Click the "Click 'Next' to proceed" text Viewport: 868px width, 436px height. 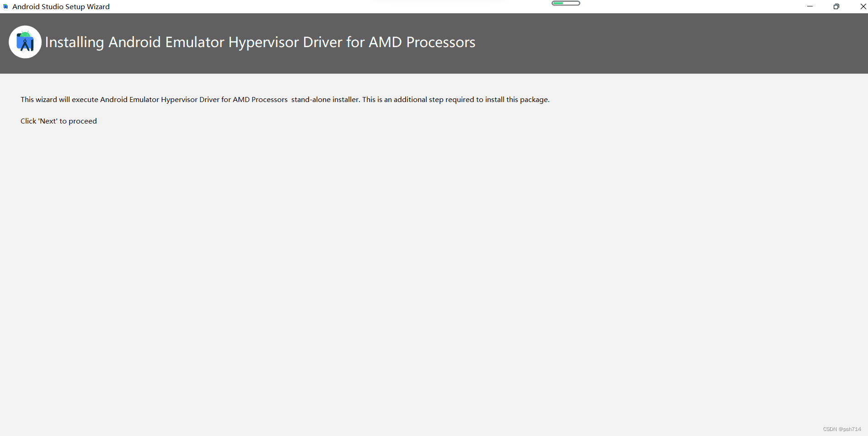click(x=59, y=121)
